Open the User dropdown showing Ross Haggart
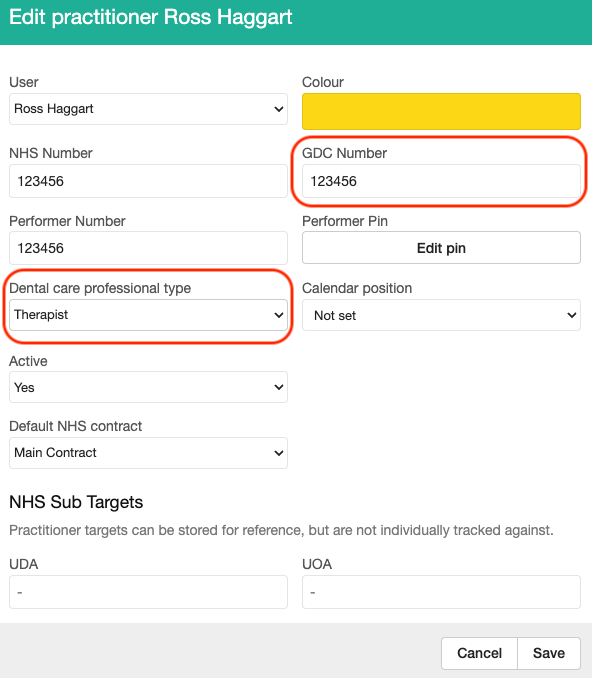 point(148,109)
